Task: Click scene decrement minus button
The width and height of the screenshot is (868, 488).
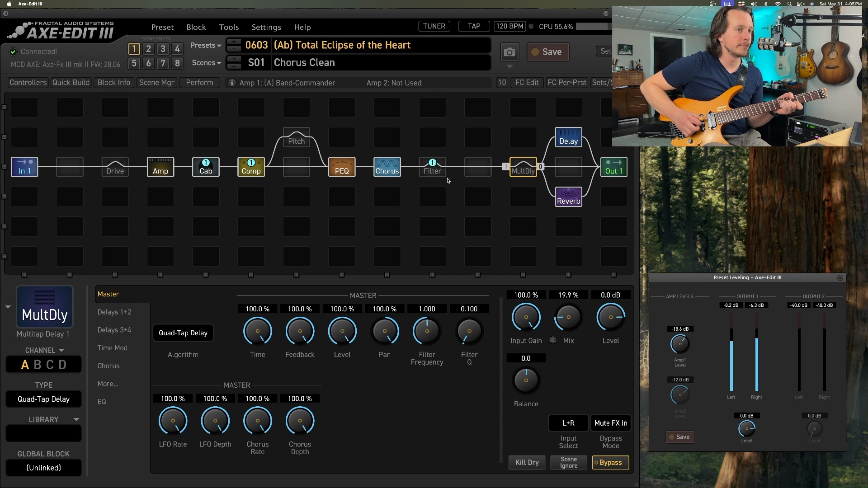Action: (x=234, y=66)
